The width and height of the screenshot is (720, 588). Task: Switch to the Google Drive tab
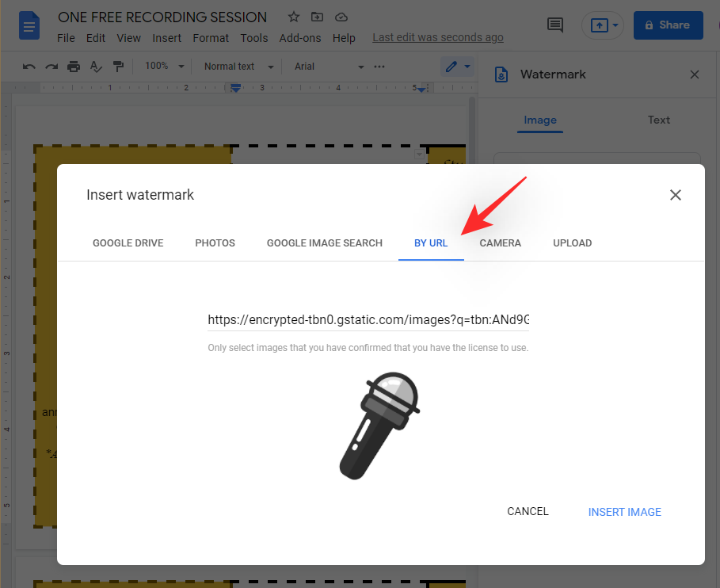point(128,243)
